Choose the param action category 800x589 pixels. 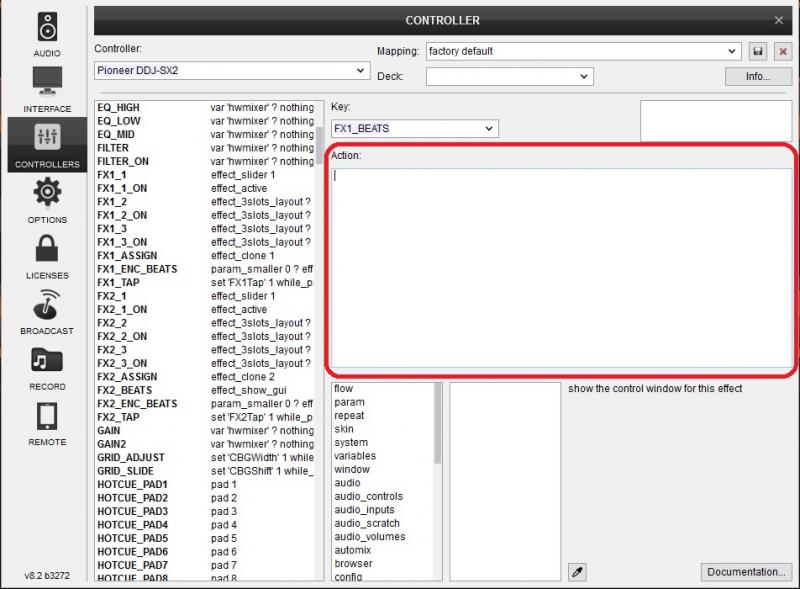click(x=383, y=402)
